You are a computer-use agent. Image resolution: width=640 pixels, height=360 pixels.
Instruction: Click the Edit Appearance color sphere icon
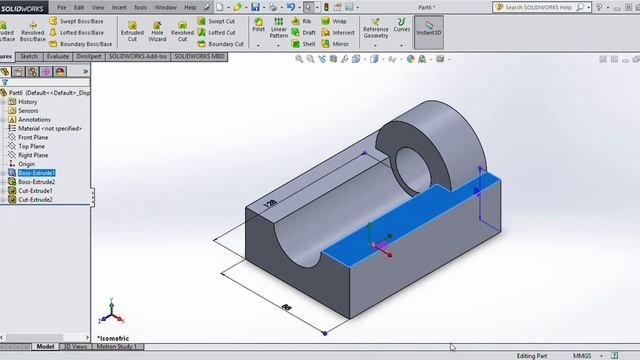(410, 59)
